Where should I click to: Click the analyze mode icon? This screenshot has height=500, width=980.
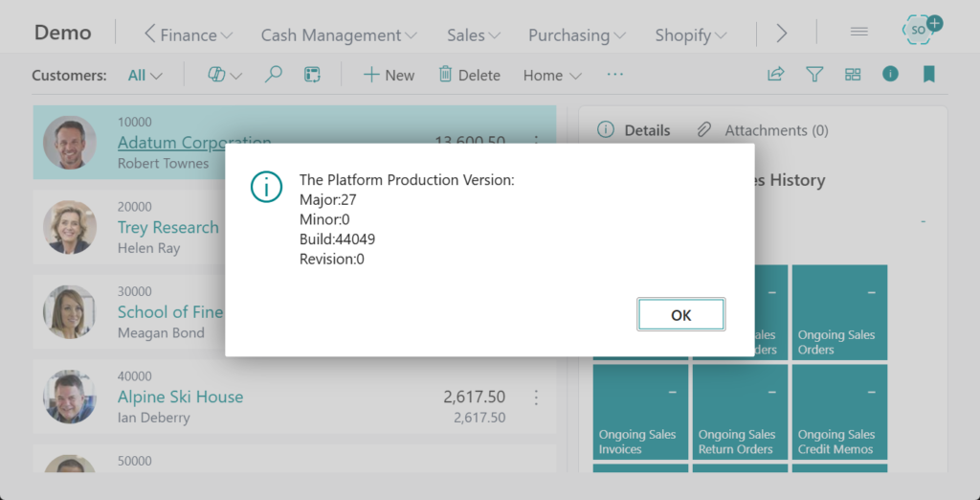point(312,75)
